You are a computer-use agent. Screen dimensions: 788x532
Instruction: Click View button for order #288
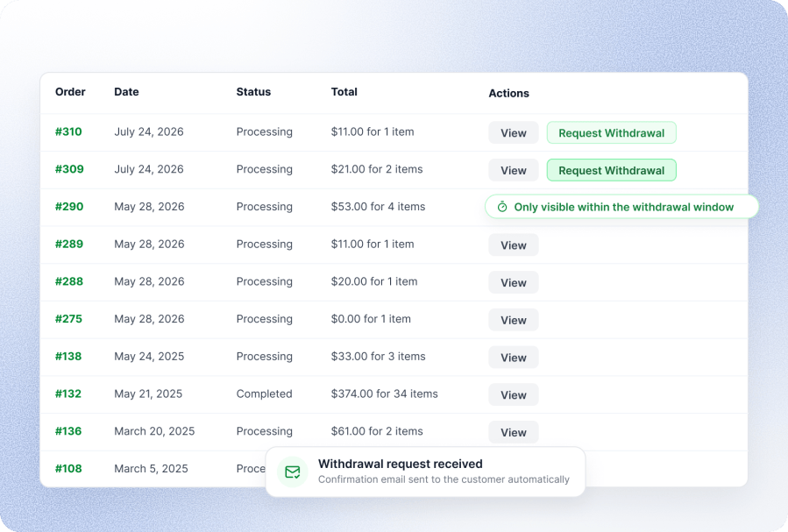pos(514,283)
